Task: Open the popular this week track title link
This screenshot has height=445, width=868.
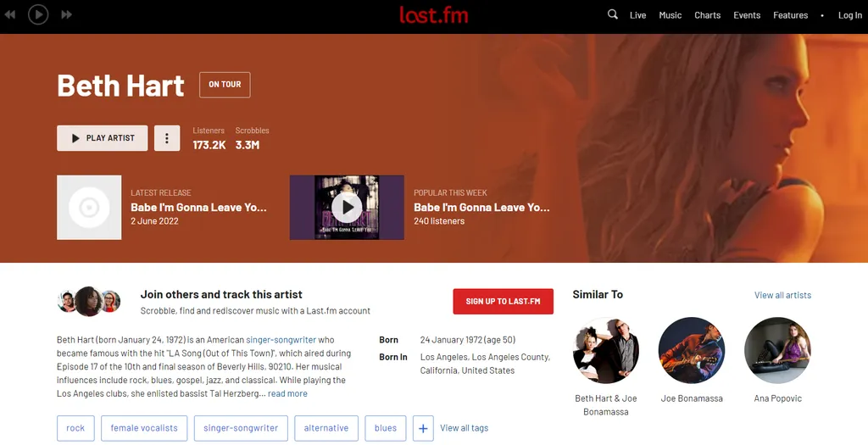Action: point(481,208)
